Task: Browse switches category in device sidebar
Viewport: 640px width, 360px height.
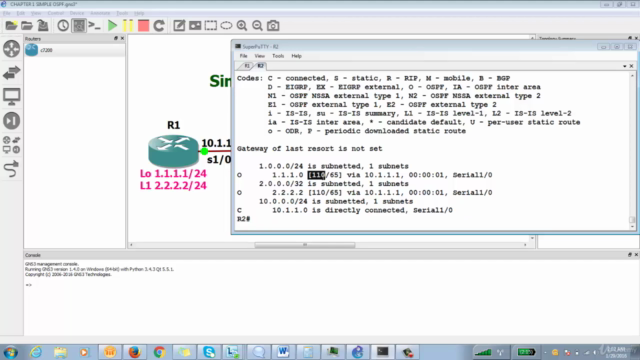Action: (11, 73)
